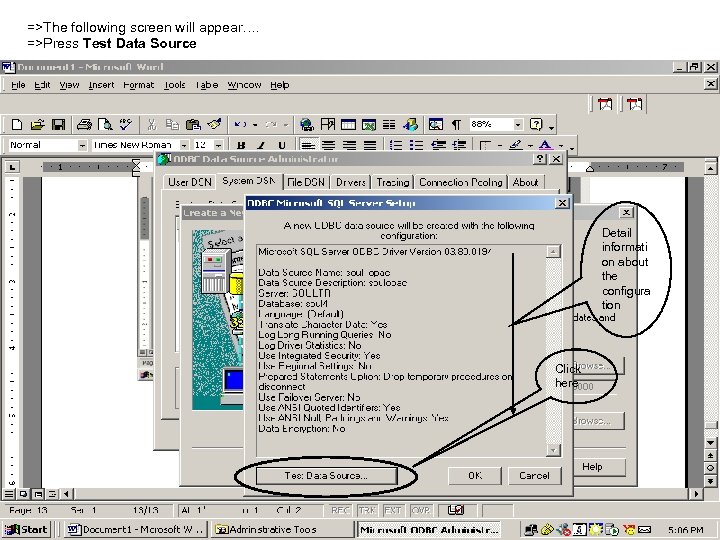The image size is (720, 540).
Task: Click the Start button on taskbar
Action: 27,529
